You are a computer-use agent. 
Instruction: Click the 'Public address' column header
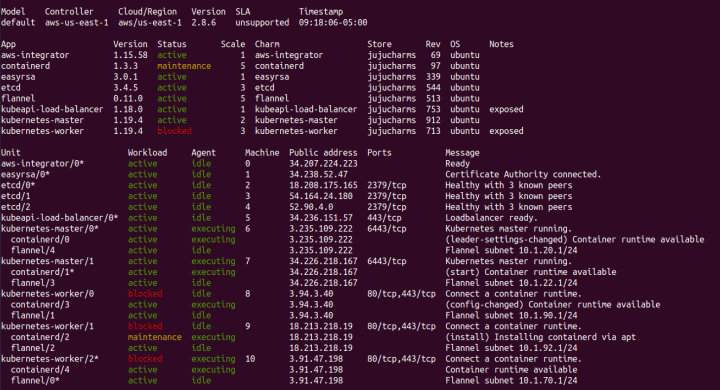pyautogui.click(x=323, y=153)
